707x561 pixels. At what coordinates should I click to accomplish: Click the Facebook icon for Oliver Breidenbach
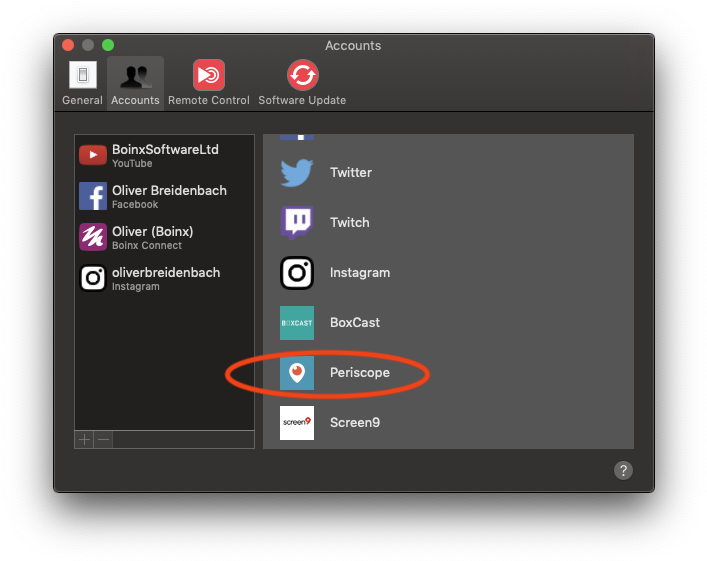point(93,196)
